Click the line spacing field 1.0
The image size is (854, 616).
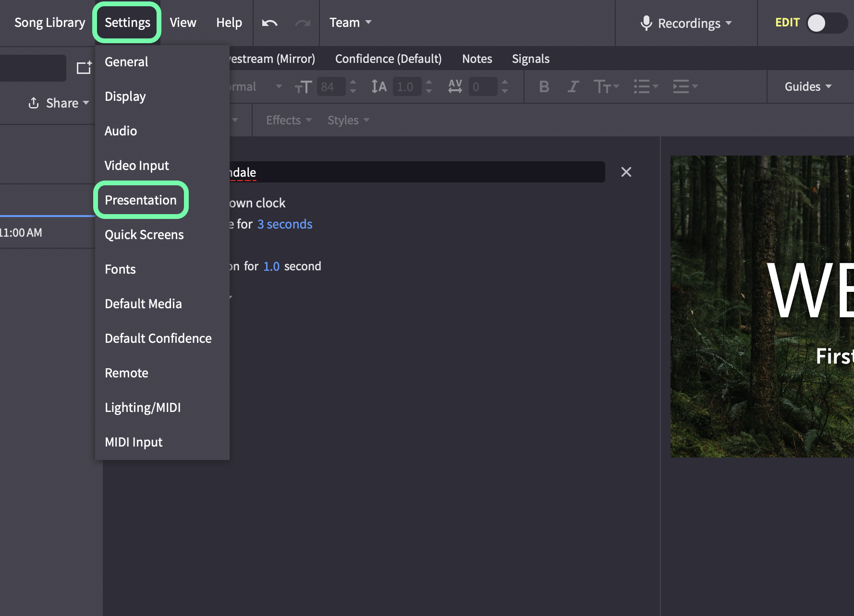[407, 87]
